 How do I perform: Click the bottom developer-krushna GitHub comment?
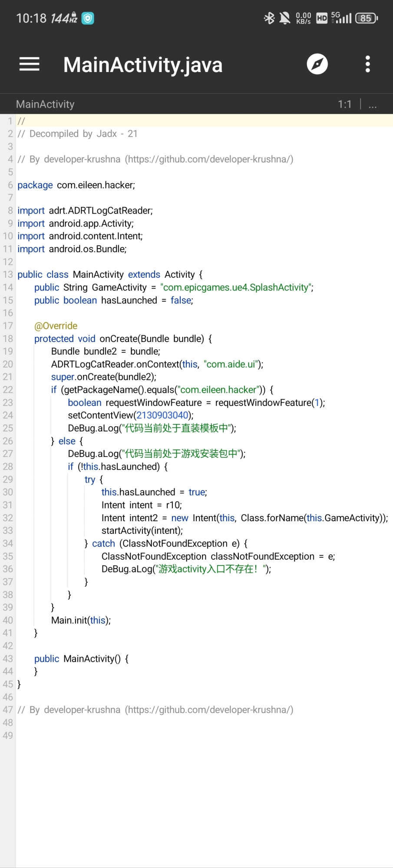coord(155,710)
